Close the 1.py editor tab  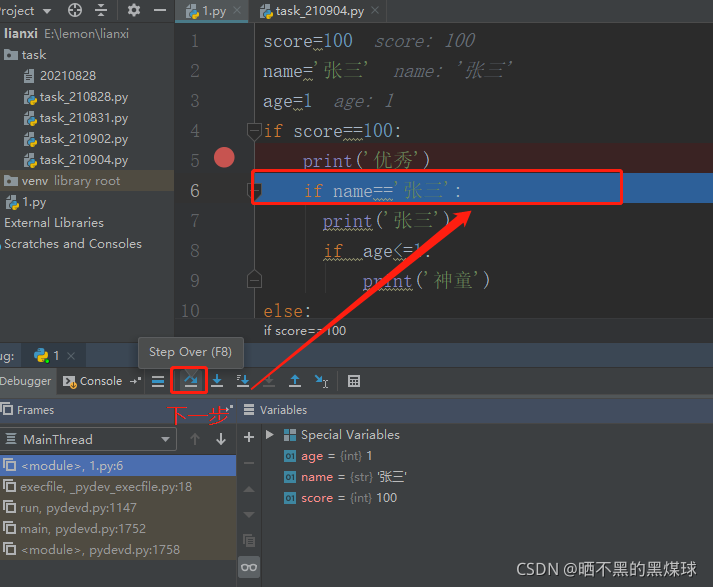237,10
